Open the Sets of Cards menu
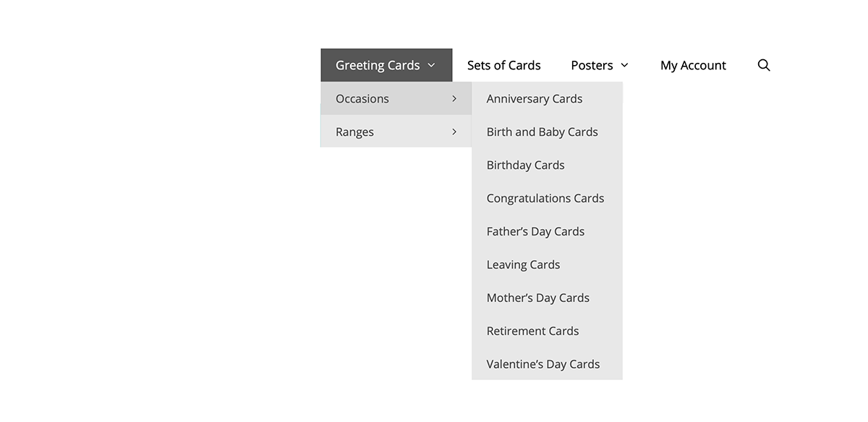The image size is (868, 422). pyautogui.click(x=503, y=65)
